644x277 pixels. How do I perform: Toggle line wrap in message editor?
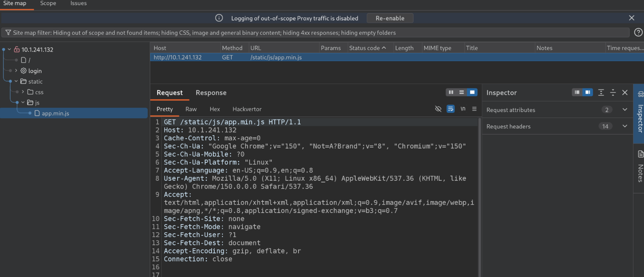[x=450, y=109]
